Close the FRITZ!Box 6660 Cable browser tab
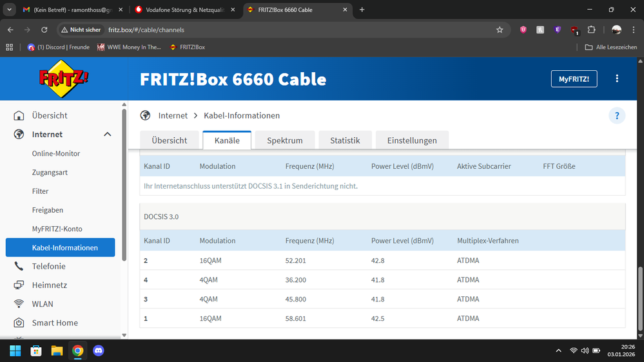The height and width of the screenshot is (362, 644). tap(345, 10)
